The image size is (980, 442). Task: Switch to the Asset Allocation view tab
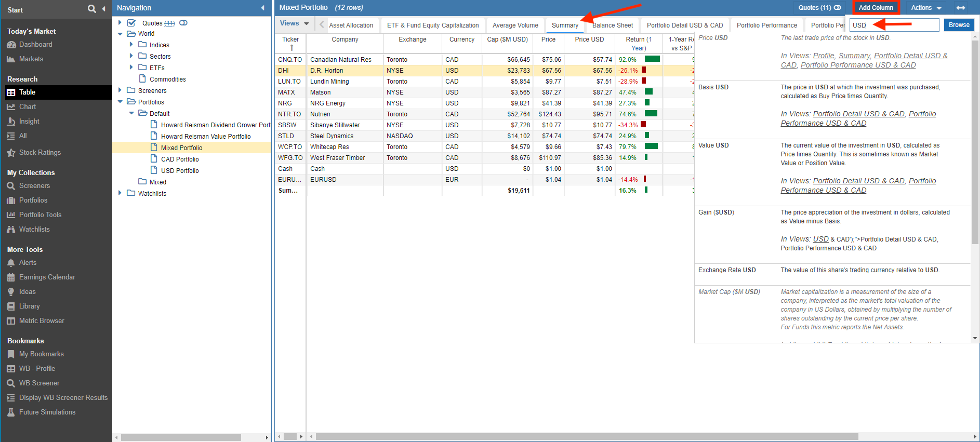[351, 25]
